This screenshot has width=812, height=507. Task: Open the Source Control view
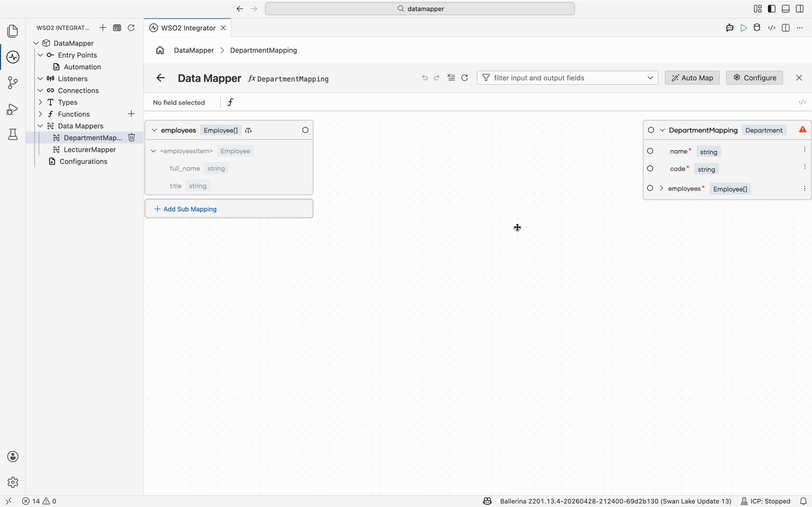12,83
